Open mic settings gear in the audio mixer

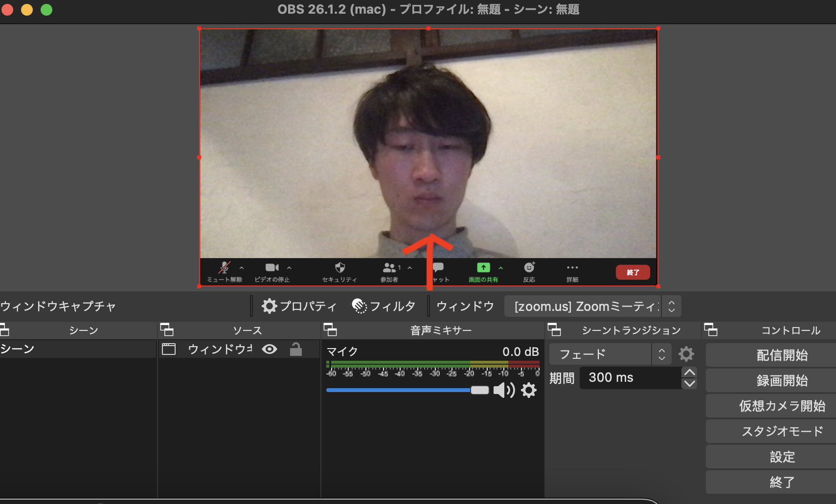529,390
